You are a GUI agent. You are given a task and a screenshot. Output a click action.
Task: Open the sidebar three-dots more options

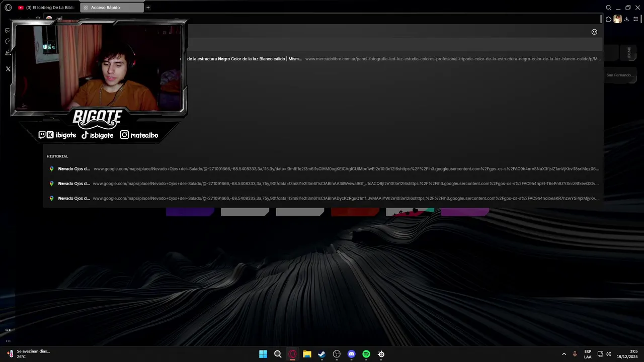coord(8,341)
